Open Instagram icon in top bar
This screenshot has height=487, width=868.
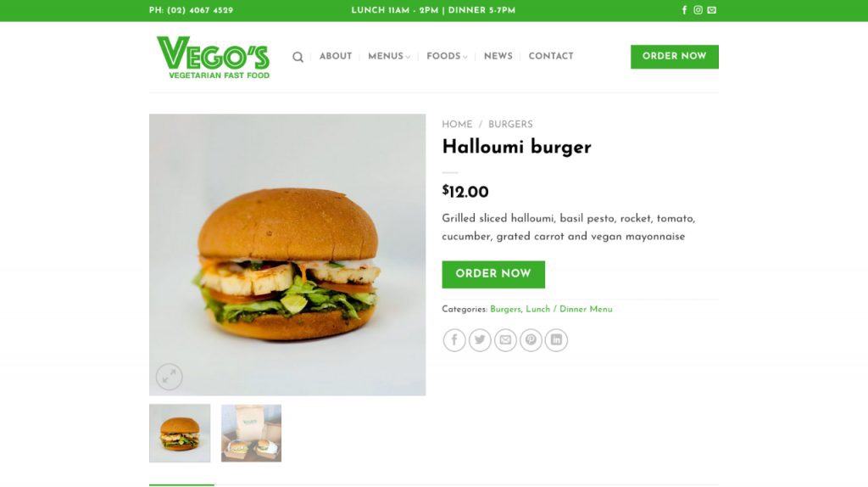tap(698, 10)
